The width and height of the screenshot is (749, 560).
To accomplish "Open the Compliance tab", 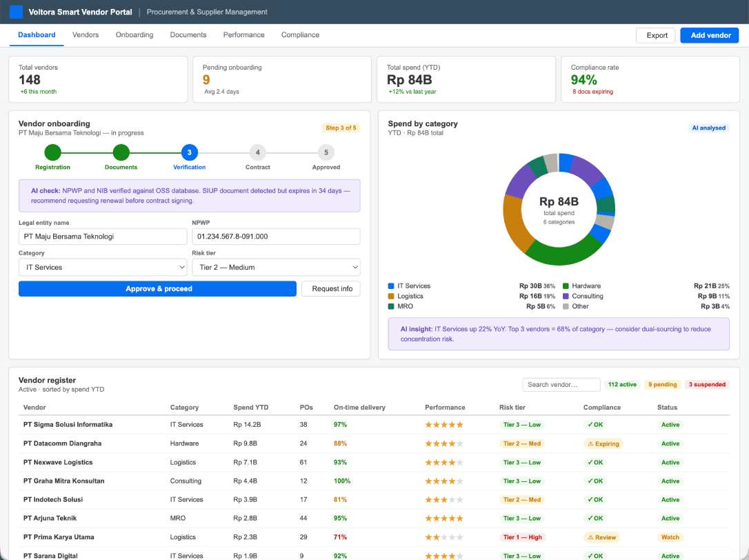I will point(300,35).
